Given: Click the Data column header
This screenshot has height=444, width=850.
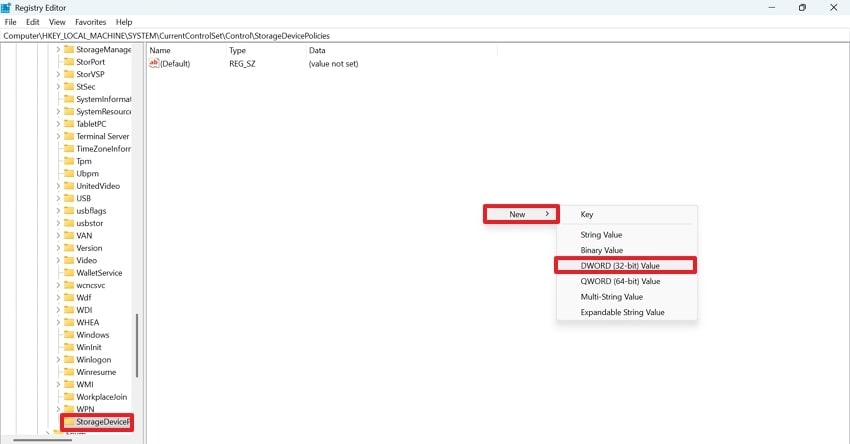Looking at the screenshot, I should point(402,50).
